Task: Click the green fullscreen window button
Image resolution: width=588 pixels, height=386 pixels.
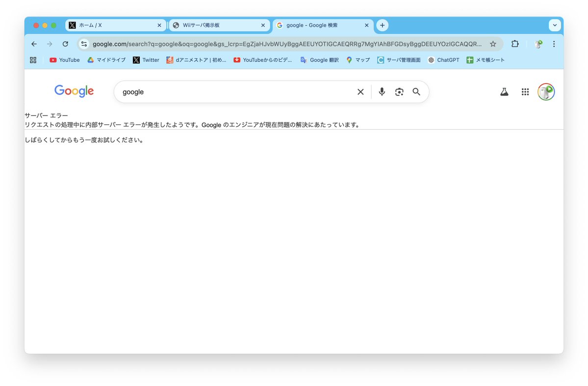Action: [53, 25]
